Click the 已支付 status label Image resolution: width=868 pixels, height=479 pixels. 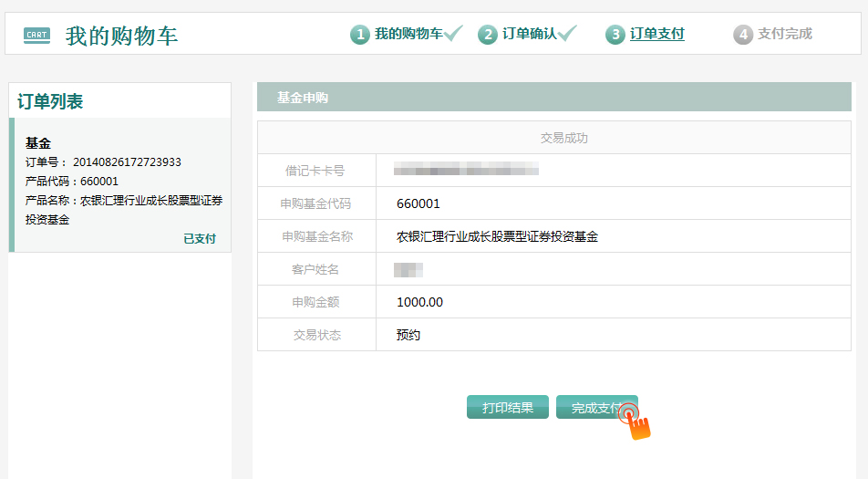pos(200,239)
